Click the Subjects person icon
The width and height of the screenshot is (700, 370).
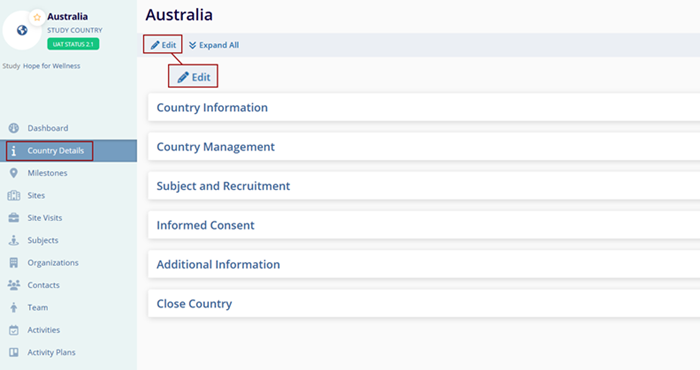14,240
